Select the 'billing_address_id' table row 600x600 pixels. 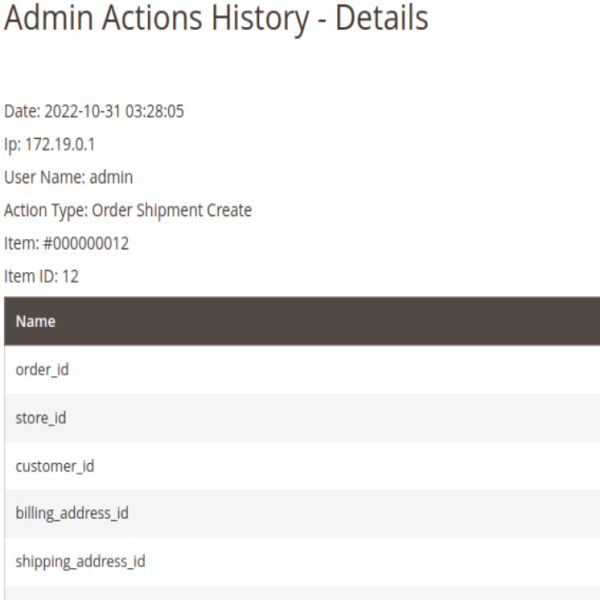pos(302,514)
